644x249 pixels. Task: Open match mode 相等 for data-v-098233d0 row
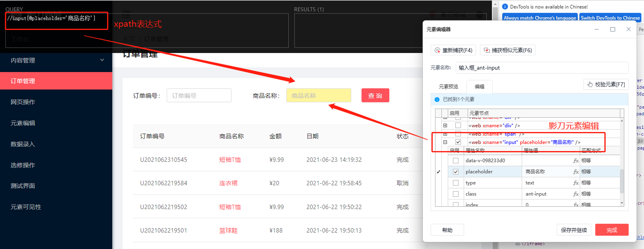pyautogui.click(x=586, y=161)
